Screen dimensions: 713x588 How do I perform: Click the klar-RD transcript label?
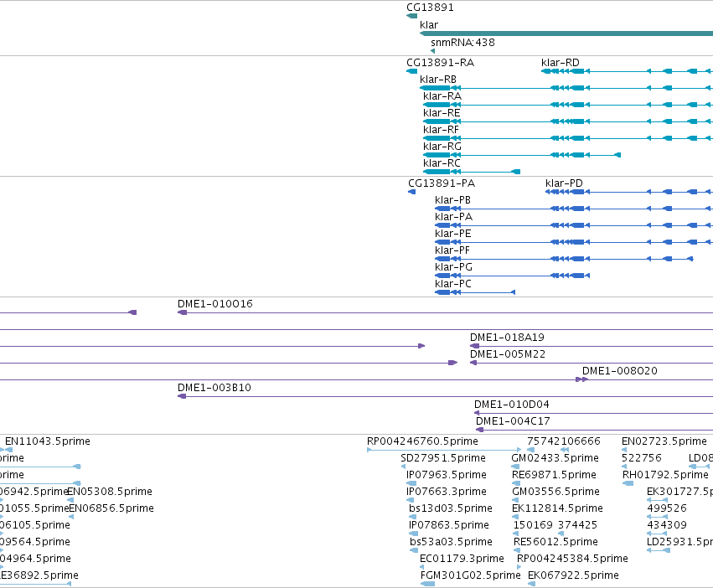click(x=561, y=63)
